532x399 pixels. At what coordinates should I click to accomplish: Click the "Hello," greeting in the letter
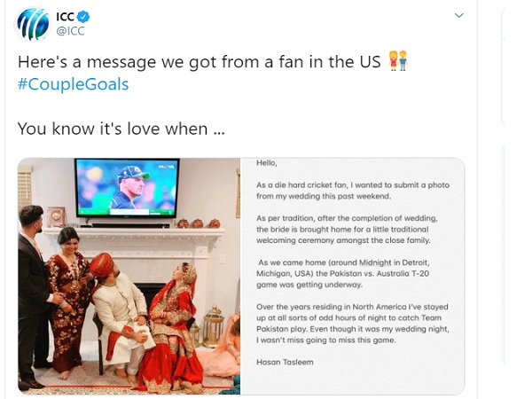[268, 163]
